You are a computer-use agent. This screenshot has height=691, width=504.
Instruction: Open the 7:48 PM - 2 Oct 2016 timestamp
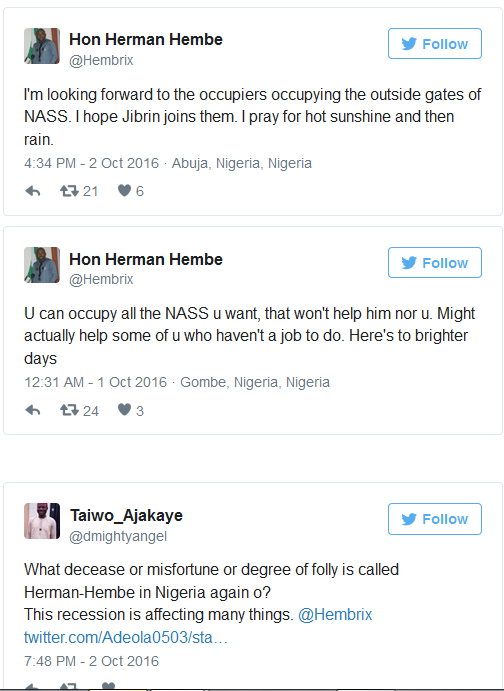click(91, 661)
